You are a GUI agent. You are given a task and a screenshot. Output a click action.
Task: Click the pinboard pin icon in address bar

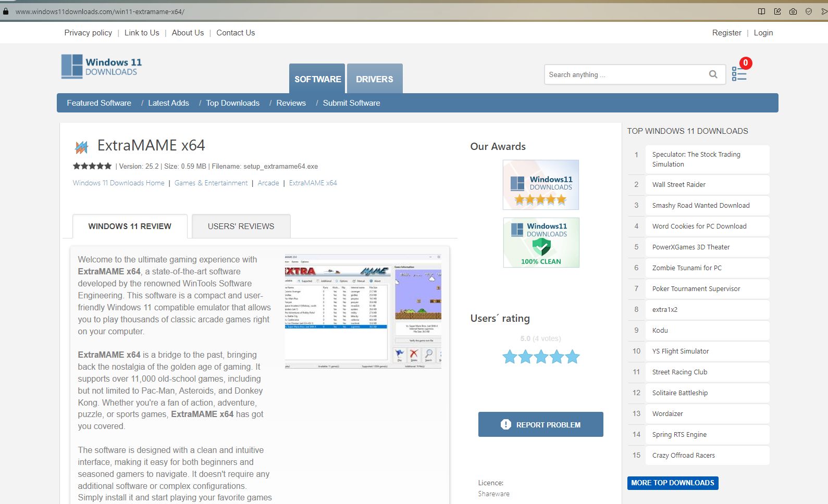click(x=777, y=11)
